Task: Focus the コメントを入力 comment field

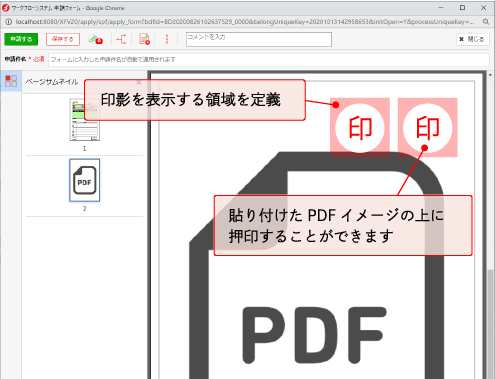Action: [x=259, y=39]
